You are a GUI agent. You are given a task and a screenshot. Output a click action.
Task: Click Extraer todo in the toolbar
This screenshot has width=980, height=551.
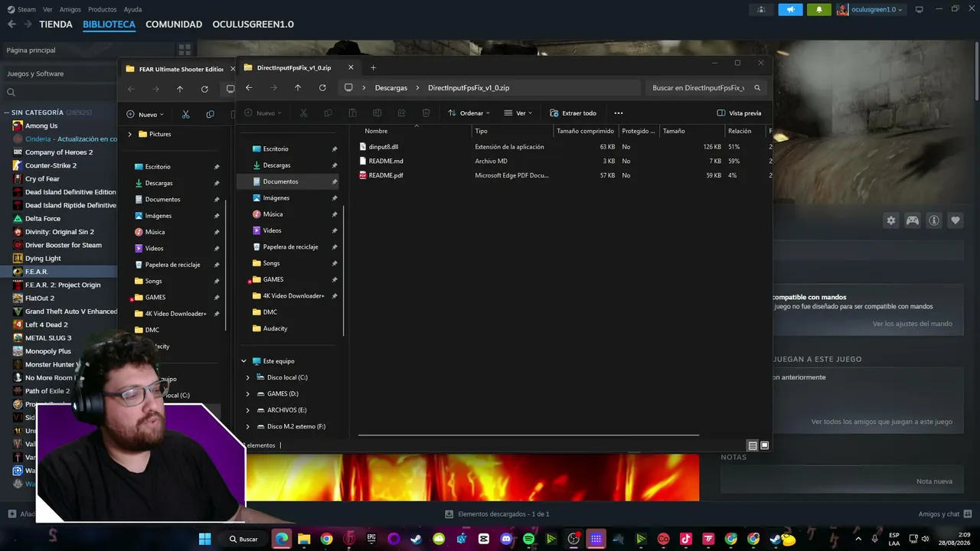point(573,113)
